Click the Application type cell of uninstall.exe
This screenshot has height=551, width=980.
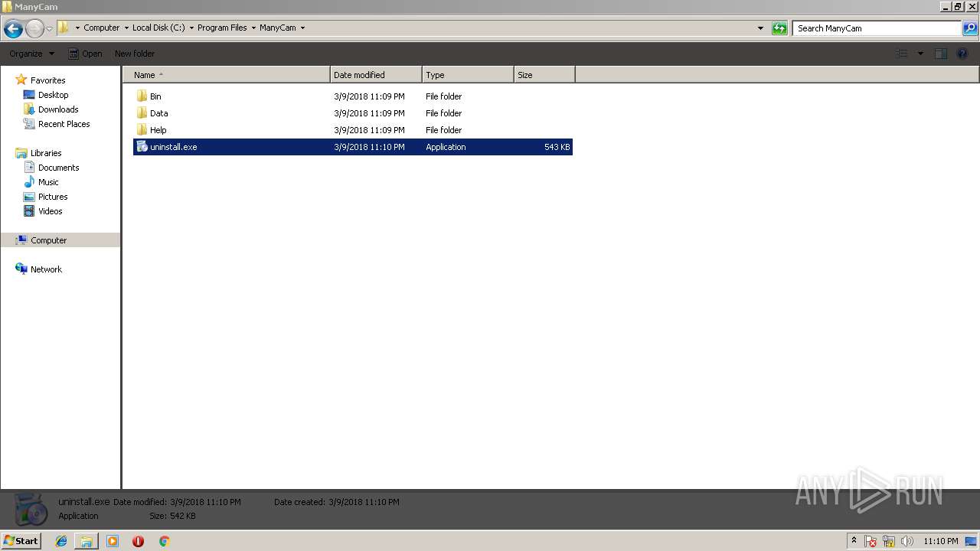coord(446,147)
